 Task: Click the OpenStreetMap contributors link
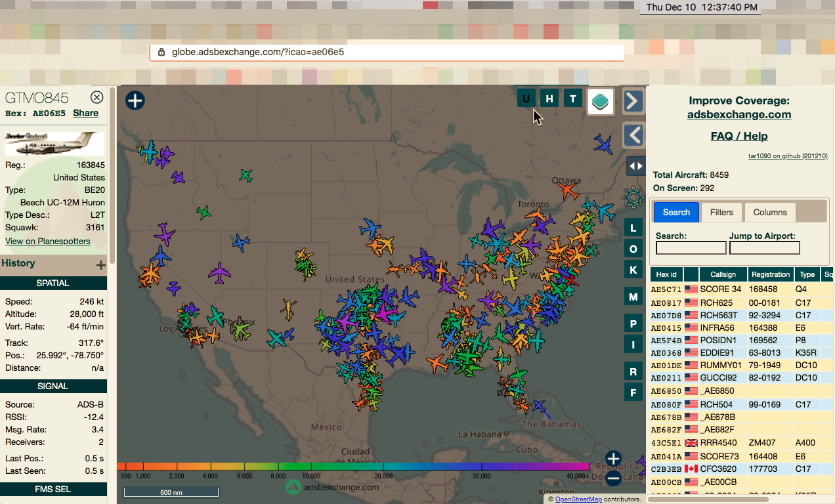(578, 499)
